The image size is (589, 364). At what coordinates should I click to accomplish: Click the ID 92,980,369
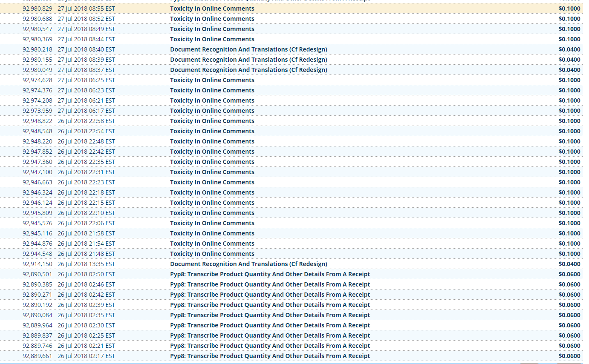click(38, 39)
